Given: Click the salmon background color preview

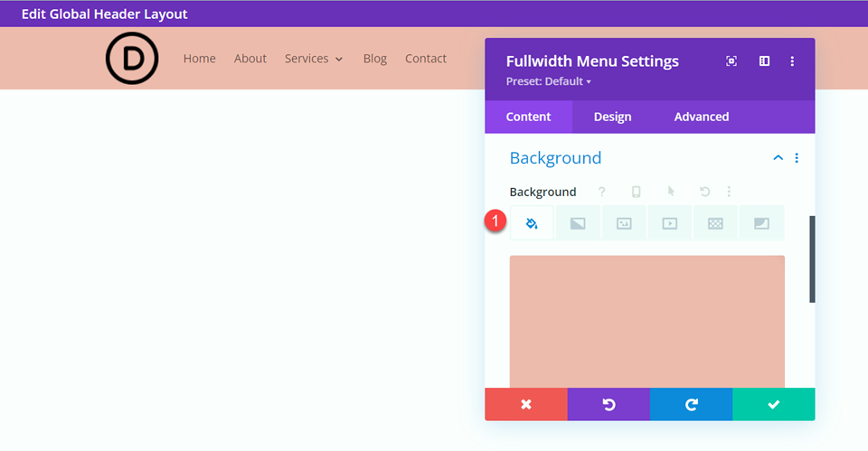Looking at the screenshot, I should (x=647, y=322).
